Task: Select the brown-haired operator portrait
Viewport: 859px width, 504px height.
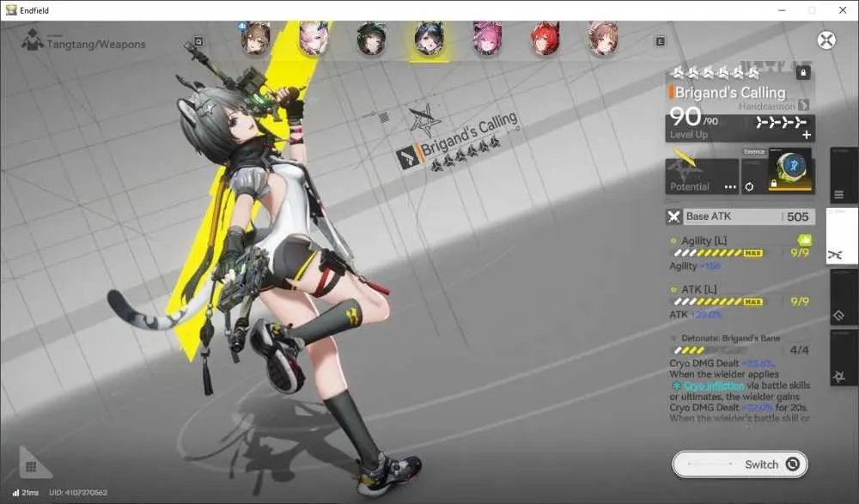Action: [256, 39]
